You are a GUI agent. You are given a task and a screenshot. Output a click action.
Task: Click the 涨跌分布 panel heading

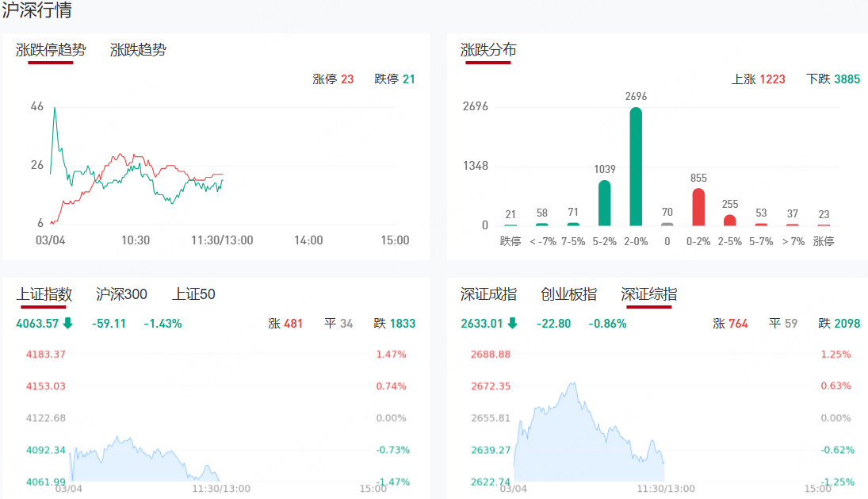[x=488, y=50]
